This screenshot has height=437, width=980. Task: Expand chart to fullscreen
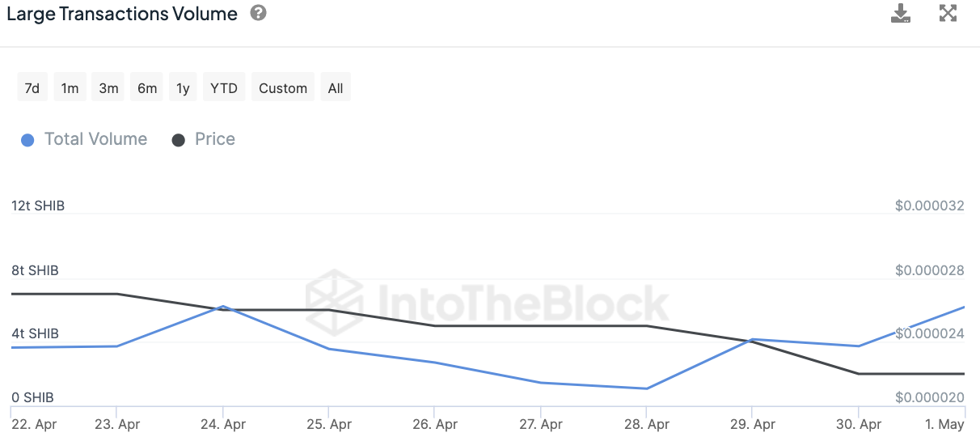pyautogui.click(x=948, y=13)
